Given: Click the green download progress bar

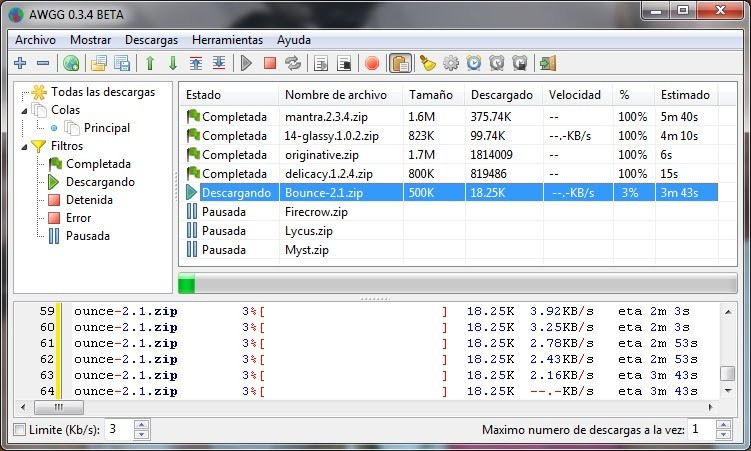Looking at the screenshot, I should point(457,283).
